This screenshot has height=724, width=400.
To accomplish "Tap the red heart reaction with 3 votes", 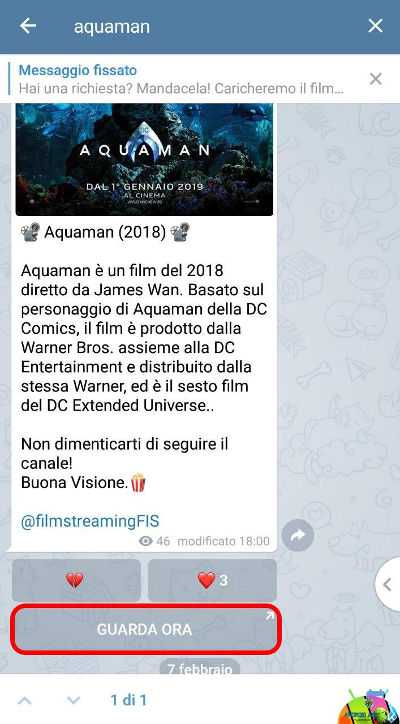I will coord(212,580).
